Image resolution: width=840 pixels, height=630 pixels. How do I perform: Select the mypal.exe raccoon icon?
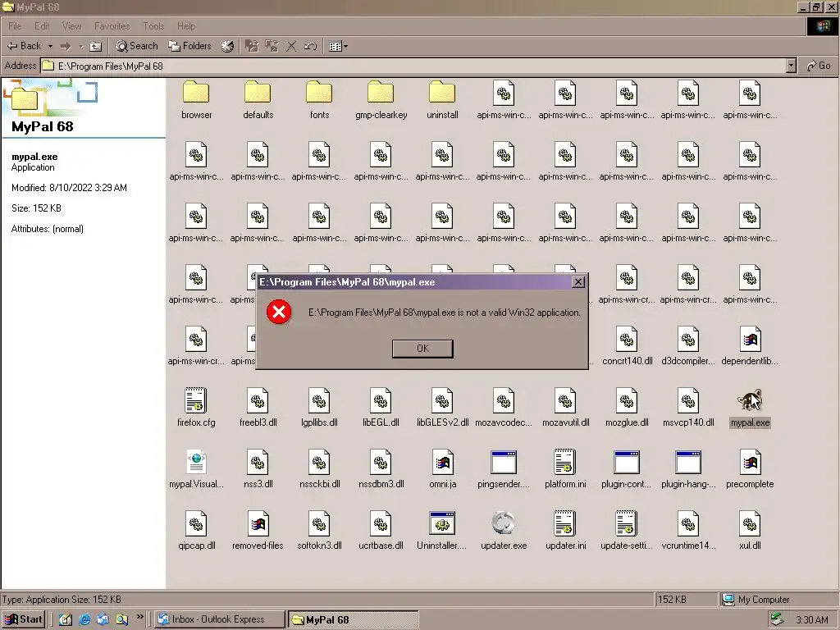point(750,400)
